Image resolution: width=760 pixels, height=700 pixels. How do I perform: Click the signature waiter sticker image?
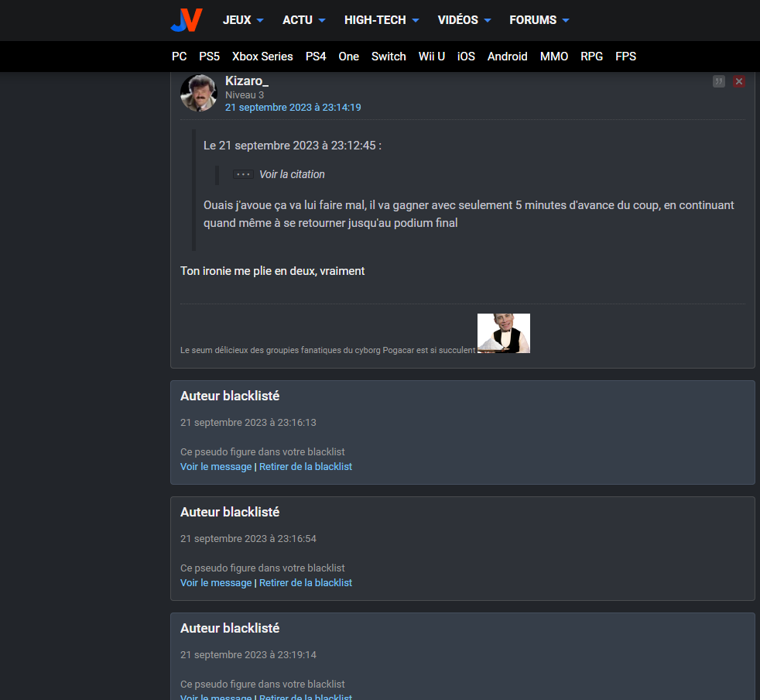click(504, 333)
